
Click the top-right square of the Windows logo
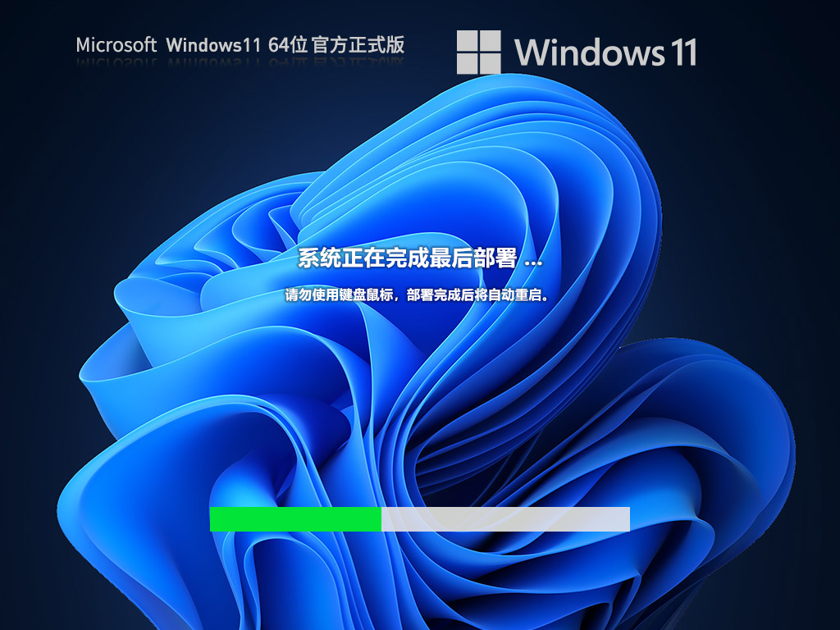pyautogui.click(x=491, y=41)
